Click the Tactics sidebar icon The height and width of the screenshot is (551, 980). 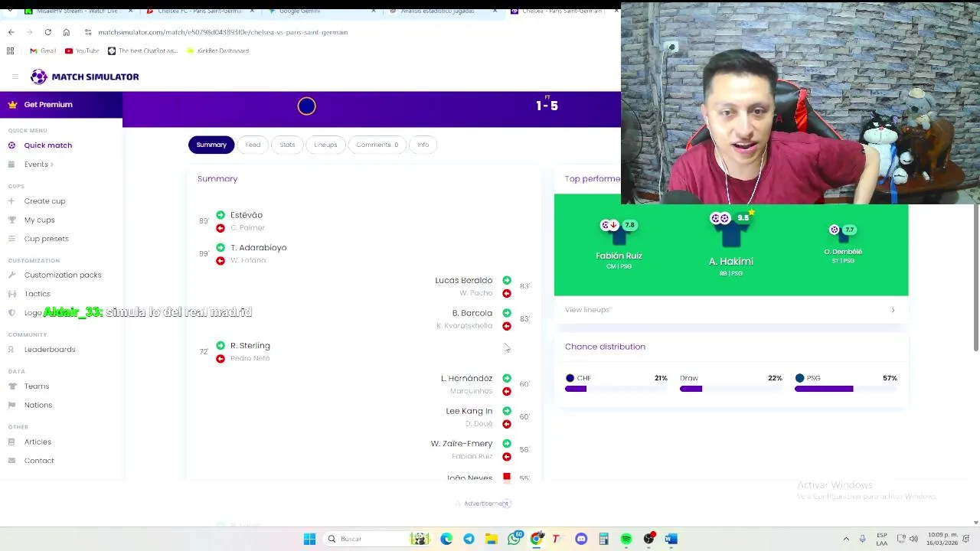(11, 294)
